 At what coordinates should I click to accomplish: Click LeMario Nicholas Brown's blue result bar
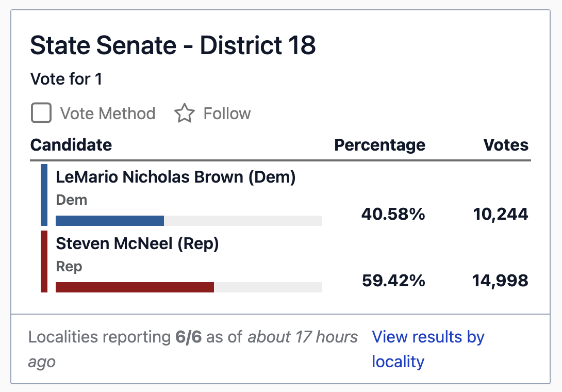[109, 220]
